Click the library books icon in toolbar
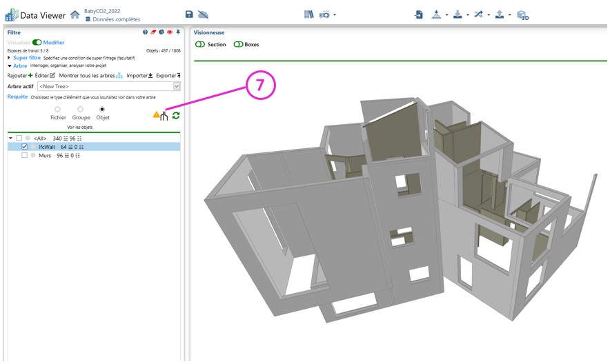This screenshot has height=364, width=610. [x=308, y=14]
